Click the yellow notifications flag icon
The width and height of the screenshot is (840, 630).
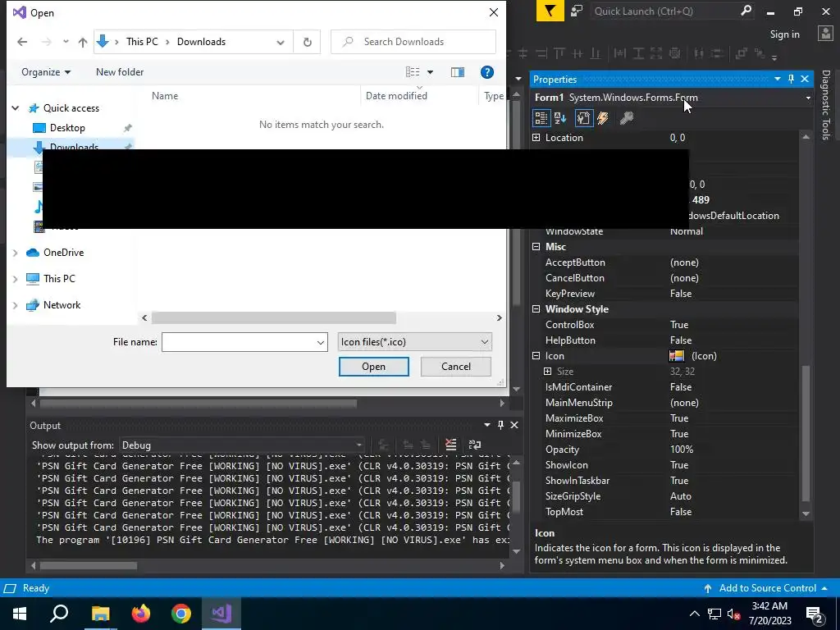point(550,11)
